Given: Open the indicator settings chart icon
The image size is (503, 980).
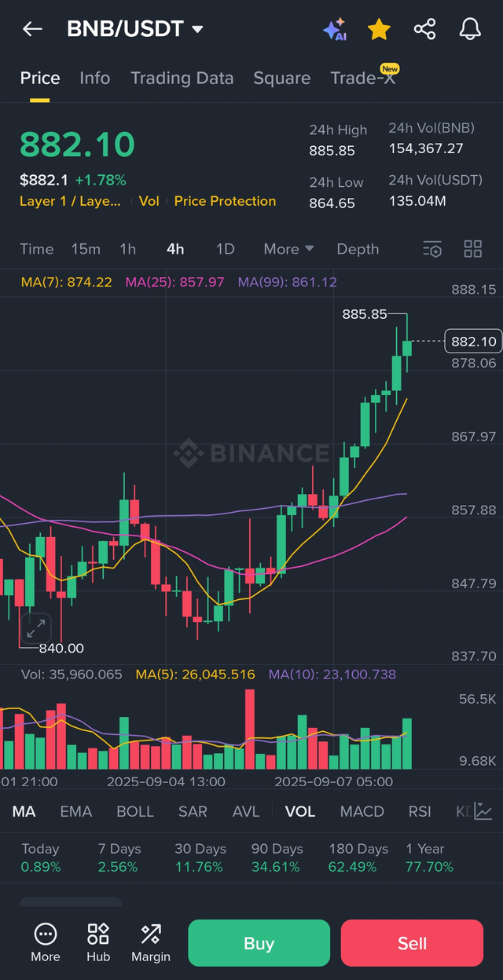Looking at the screenshot, I should point(483,811).
